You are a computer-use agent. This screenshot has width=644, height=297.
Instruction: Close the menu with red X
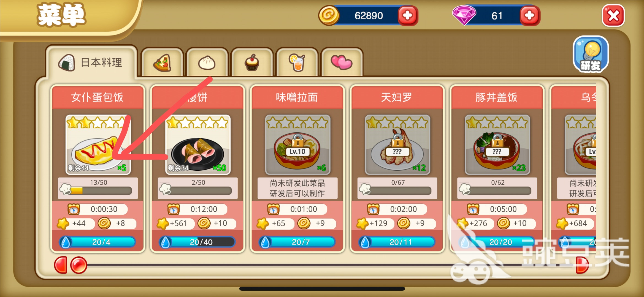coord(613,16)
